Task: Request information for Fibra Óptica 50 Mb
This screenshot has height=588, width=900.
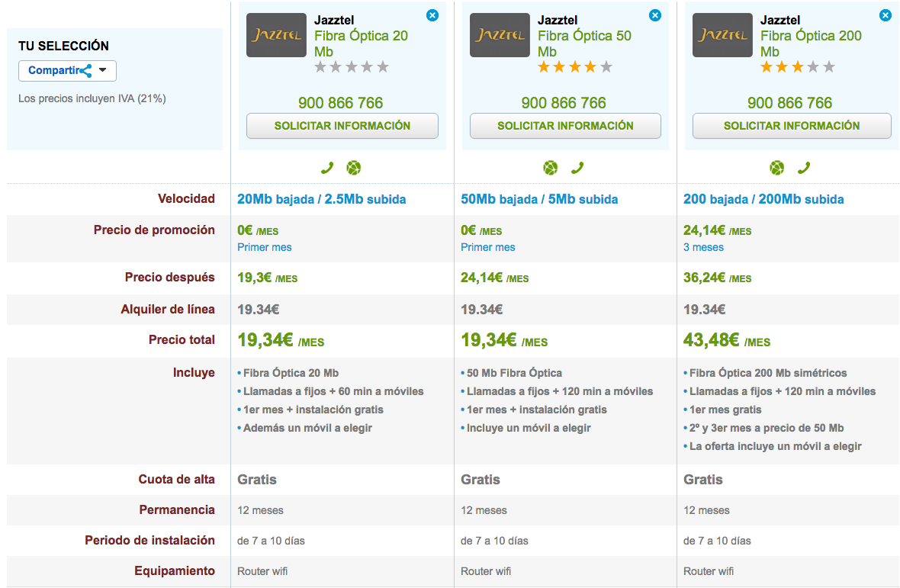Action: click(x=565, y=126)
